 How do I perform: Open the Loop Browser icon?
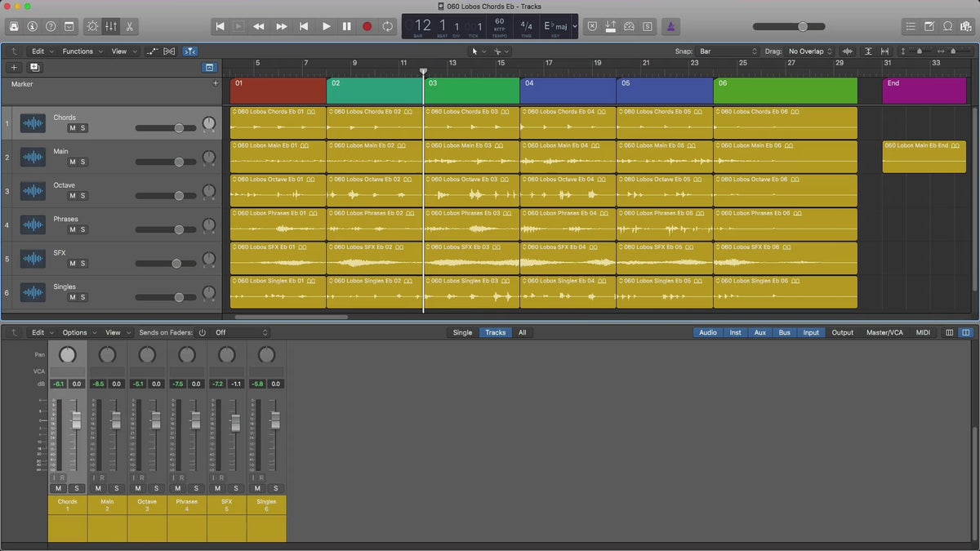[x=947, y=26]
